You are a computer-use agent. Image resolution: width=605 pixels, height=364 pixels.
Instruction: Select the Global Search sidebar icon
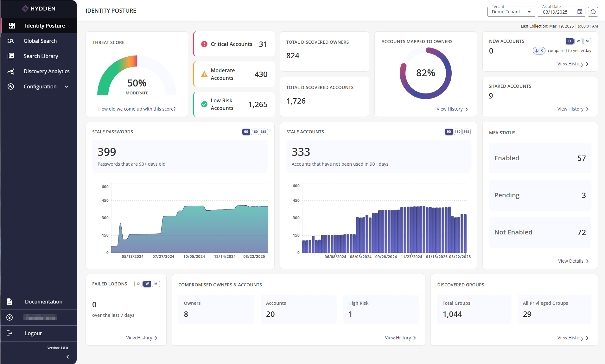click(x=10, y=41)
